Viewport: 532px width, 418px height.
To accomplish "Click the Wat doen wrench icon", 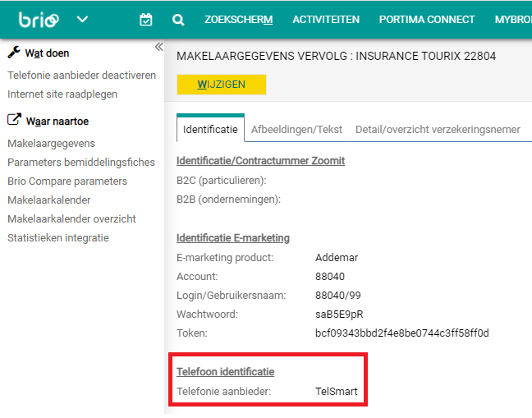I will tap(14, 53).
